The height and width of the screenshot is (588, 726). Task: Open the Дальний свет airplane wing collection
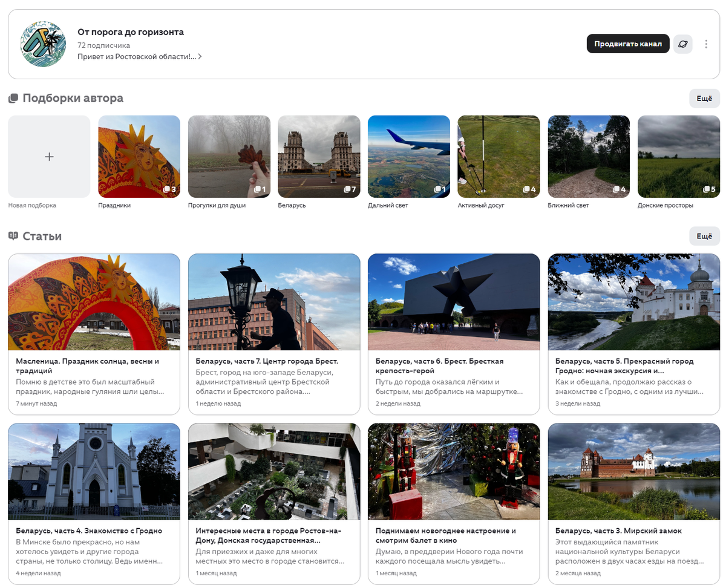409,157
